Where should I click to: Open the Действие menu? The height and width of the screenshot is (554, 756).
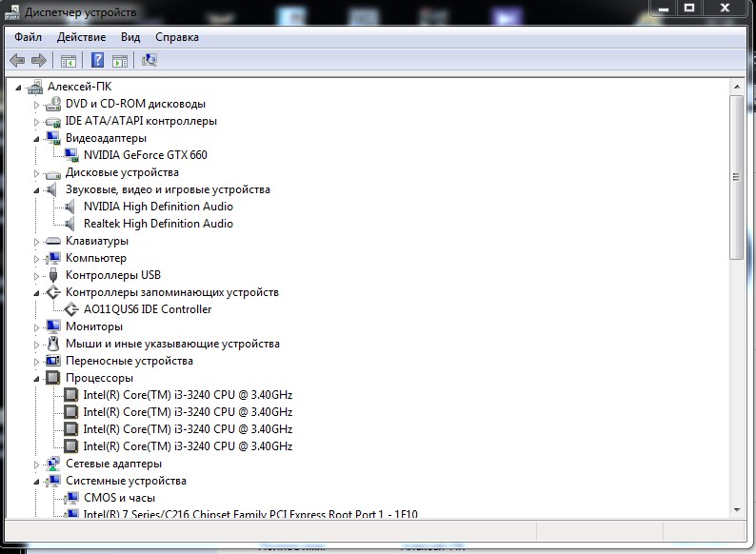[x=81, y=37]
